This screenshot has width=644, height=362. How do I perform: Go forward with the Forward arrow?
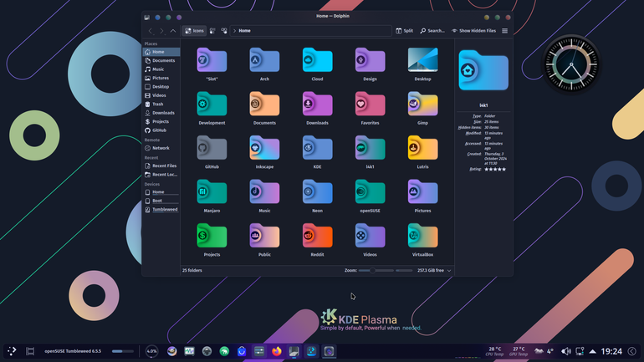(x=161, y=31)
